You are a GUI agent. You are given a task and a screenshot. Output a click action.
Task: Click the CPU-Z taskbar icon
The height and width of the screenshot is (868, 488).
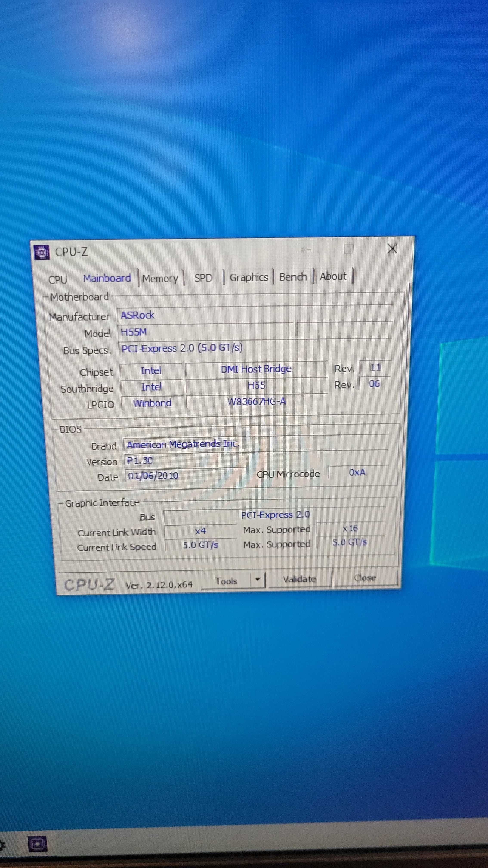tap(37, 844)
